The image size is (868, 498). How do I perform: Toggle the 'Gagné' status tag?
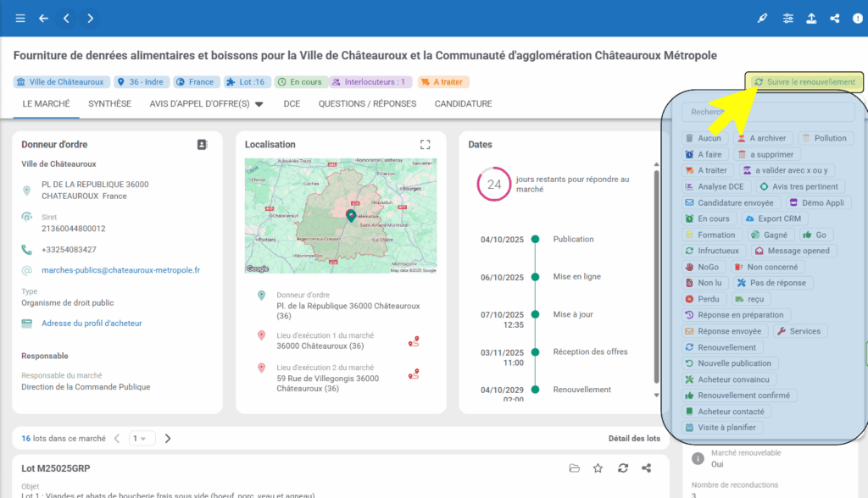(x=770, y=235)
